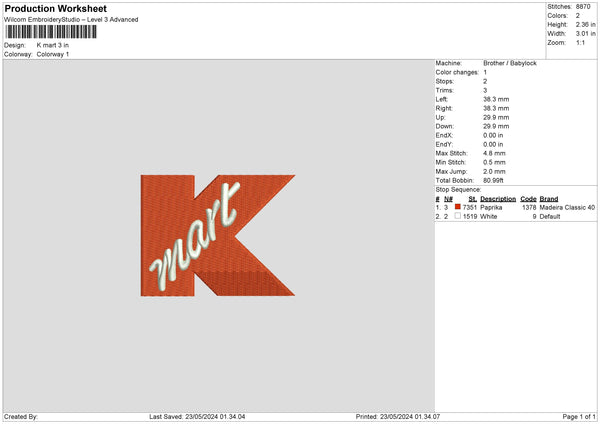Click the 'Left:' label

(x=442, y=99)
